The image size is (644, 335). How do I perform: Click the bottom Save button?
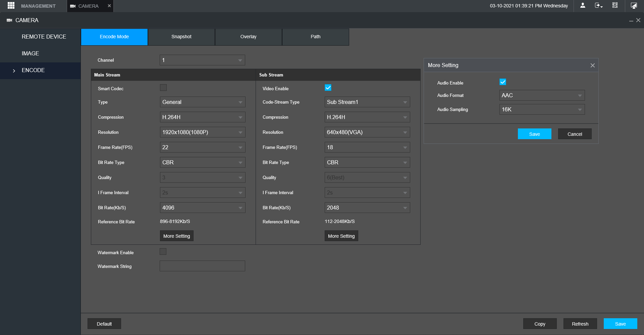pyautogui.click(x=621, y=324)
